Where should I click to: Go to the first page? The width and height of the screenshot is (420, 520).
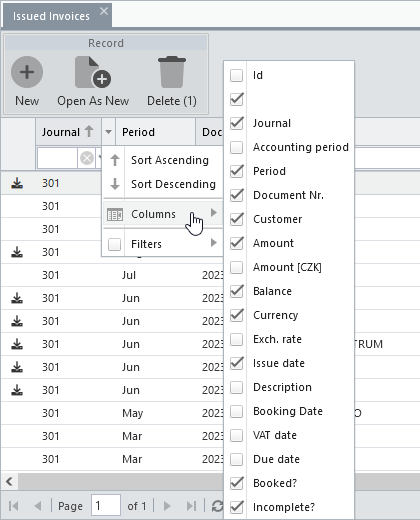(x=14, y=506)
